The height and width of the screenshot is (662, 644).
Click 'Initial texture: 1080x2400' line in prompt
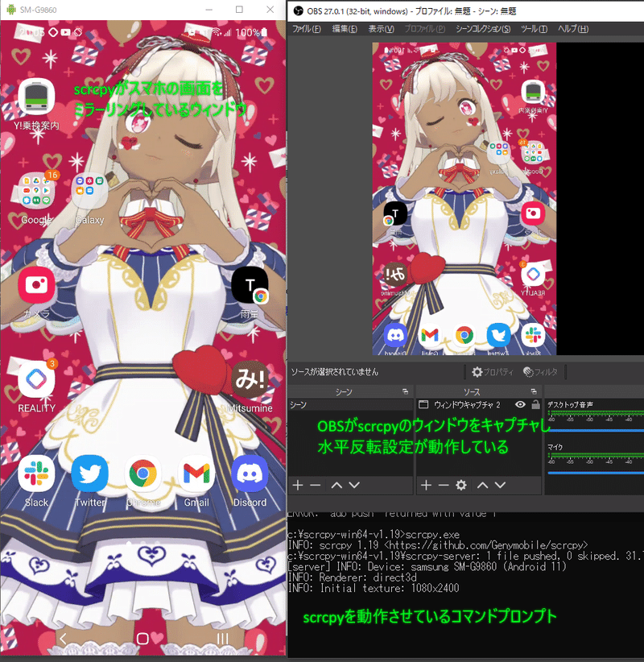(374, 588)
